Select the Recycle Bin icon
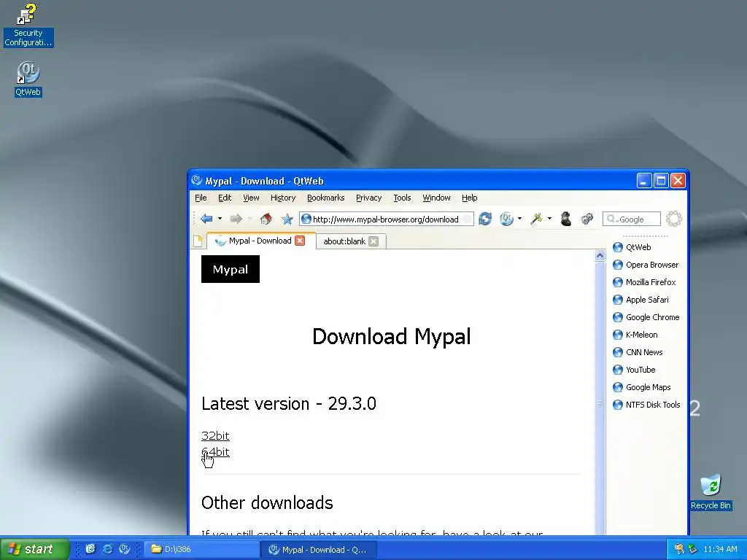The height and width of the screenshot is (560, 747). click(711, 492)
